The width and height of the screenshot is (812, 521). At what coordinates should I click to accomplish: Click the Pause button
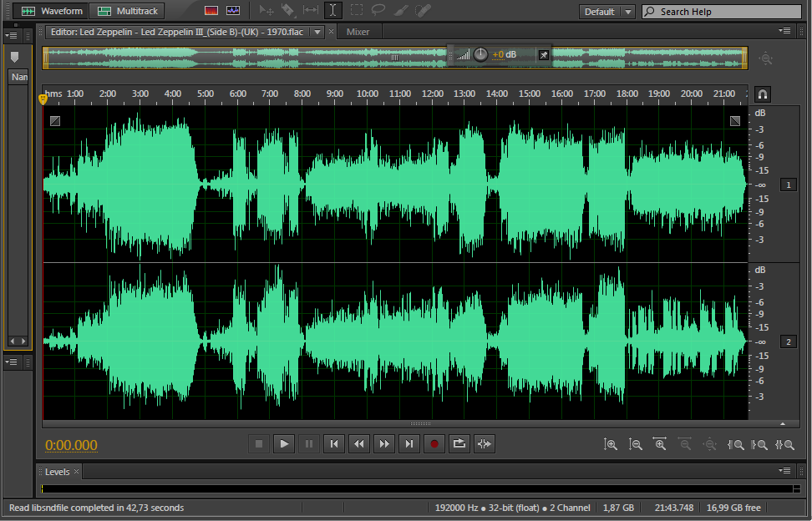[x=308, y=444]
